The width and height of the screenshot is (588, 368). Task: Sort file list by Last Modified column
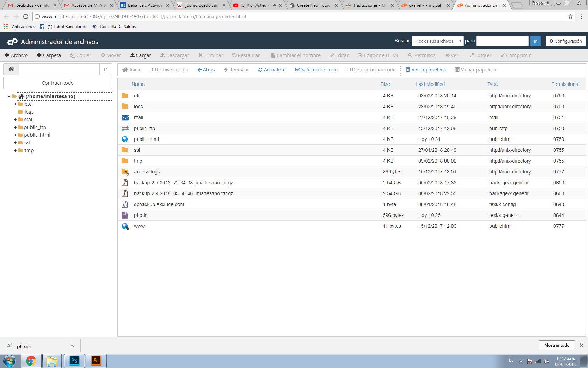430,84
